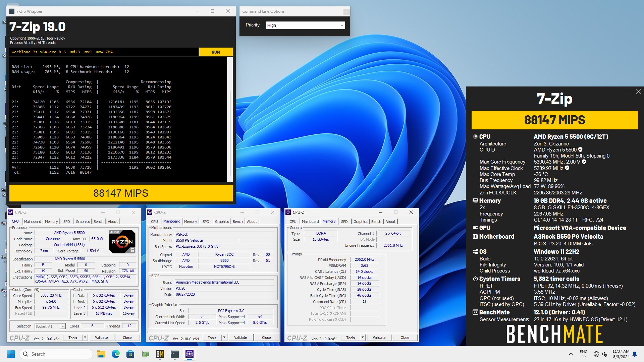Open Graphics tab in right CPU-Z window

[x=361, y=222]
